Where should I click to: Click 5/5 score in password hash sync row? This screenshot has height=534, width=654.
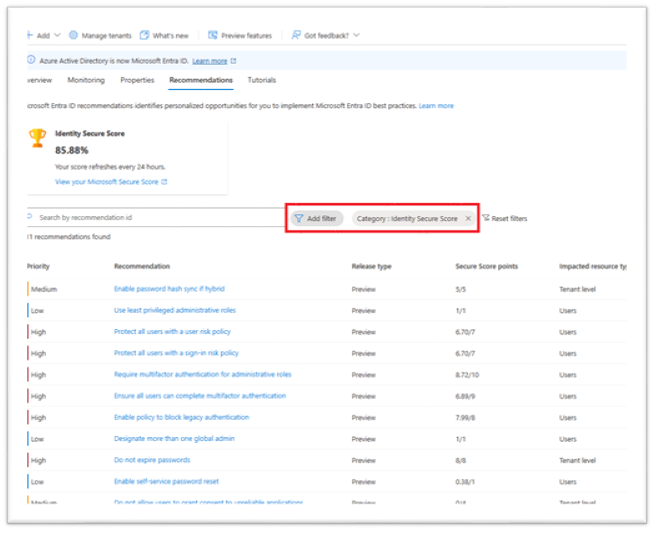pos(460,290)
